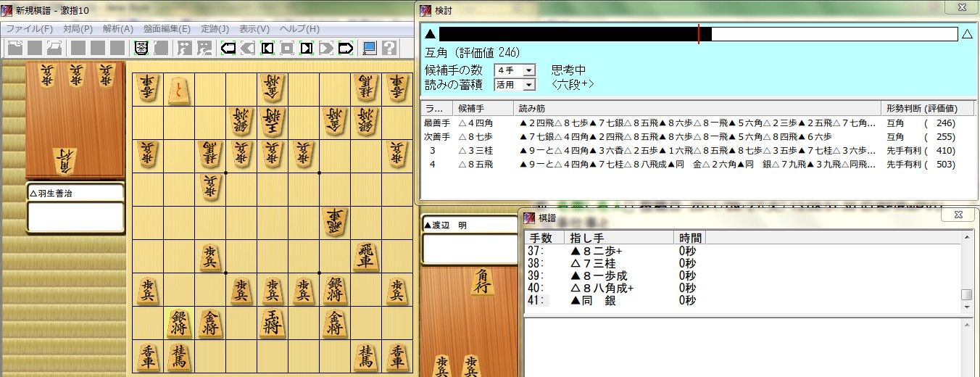
Task: Select the bottom-left black 香車 lance
Action: pyautogui.click(x=147, y=356)
